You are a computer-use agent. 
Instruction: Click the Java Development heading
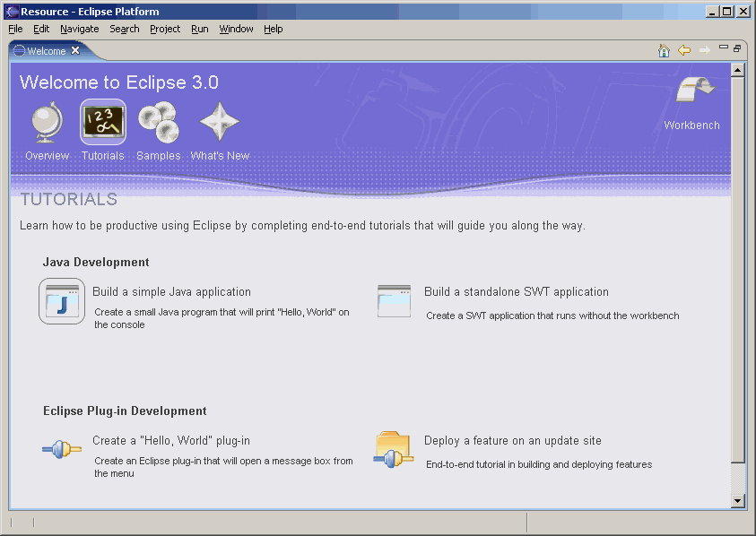click(96, 263)
